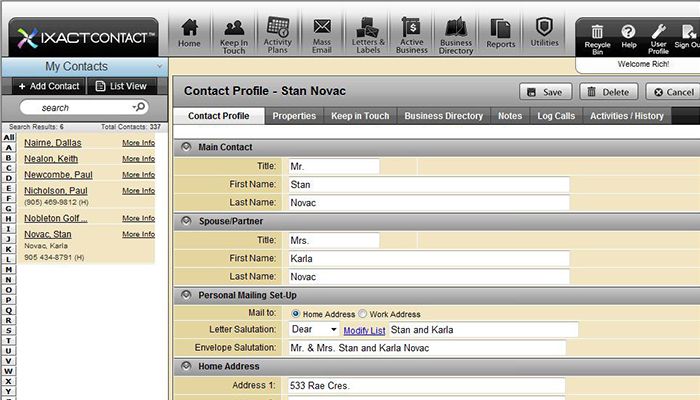Viewport: 700px width, 400px height.
Task: Cancel editing the contact
Action: (x=673, y=92)
